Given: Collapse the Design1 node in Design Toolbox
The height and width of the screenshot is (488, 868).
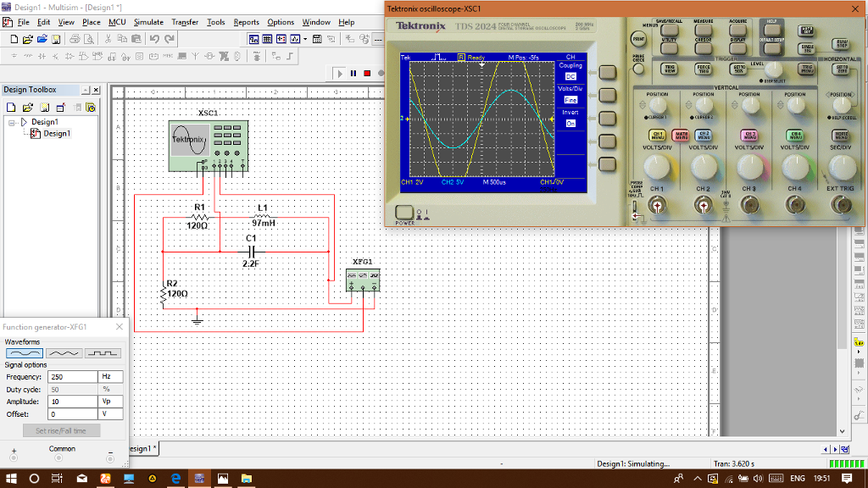Looking at the screenshot, I should pyautogui.click(x=11, y=122).
